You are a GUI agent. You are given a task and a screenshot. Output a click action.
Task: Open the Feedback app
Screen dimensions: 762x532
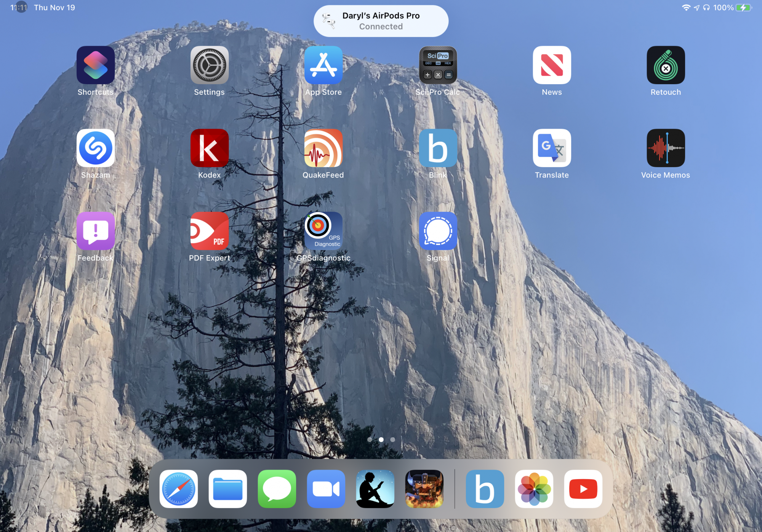(x=95, y=231)
